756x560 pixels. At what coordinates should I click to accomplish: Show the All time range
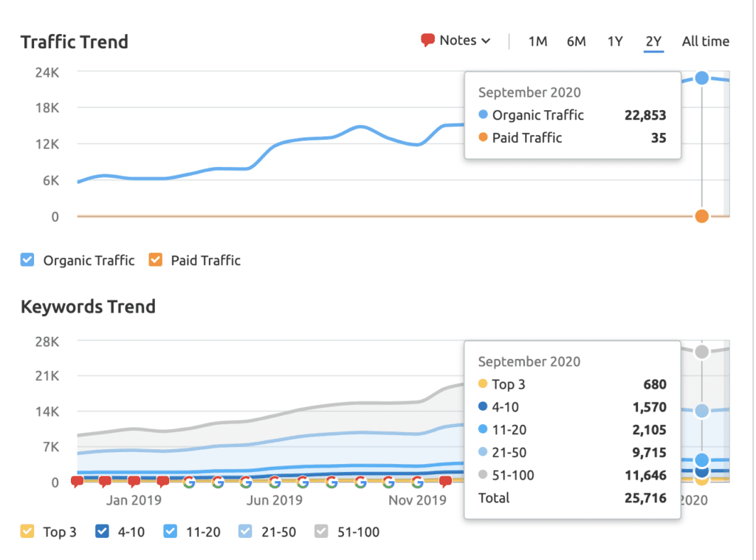pos(705,41)
